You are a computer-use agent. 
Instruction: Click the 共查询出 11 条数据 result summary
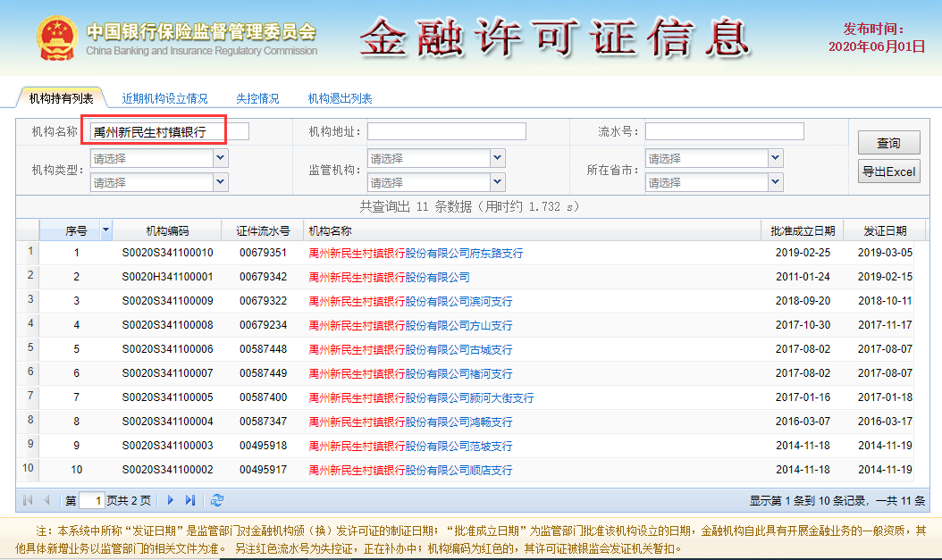pyautogui.click(x=469, y=207)
